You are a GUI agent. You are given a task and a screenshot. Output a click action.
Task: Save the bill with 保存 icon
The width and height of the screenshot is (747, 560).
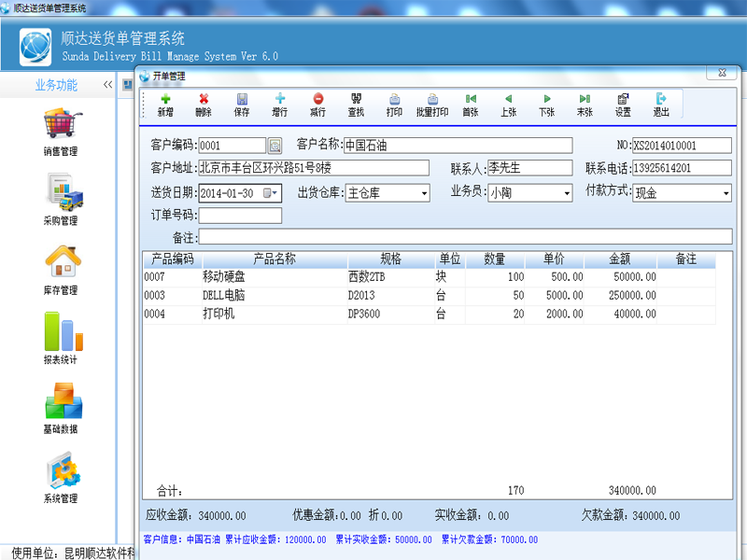242,104
